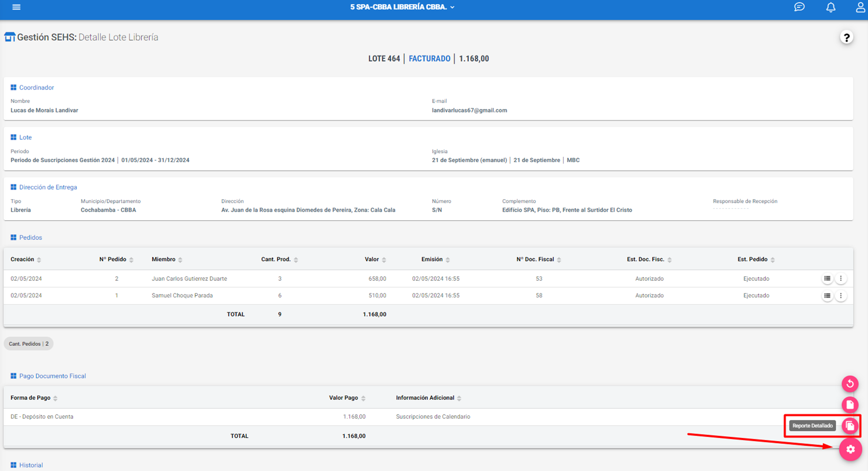Click the Pedidos section grid icon
Screen dimensions: 868x471
(14, 237)
